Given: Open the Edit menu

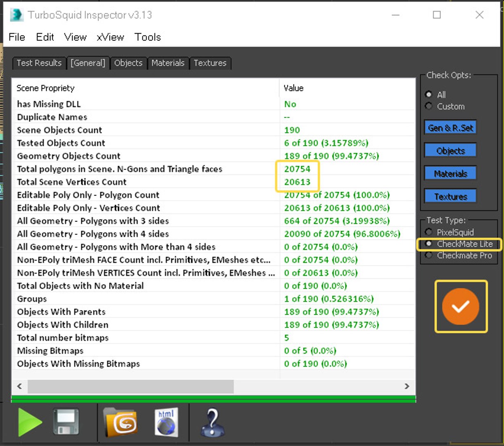Looking at the screenshot, I should click(x=45, y=37).
